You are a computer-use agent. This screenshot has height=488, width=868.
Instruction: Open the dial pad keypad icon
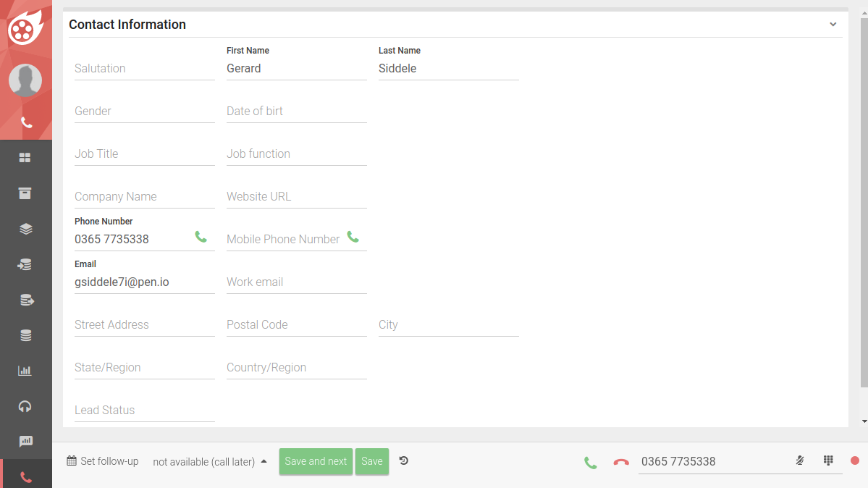[x=828, y=460]
